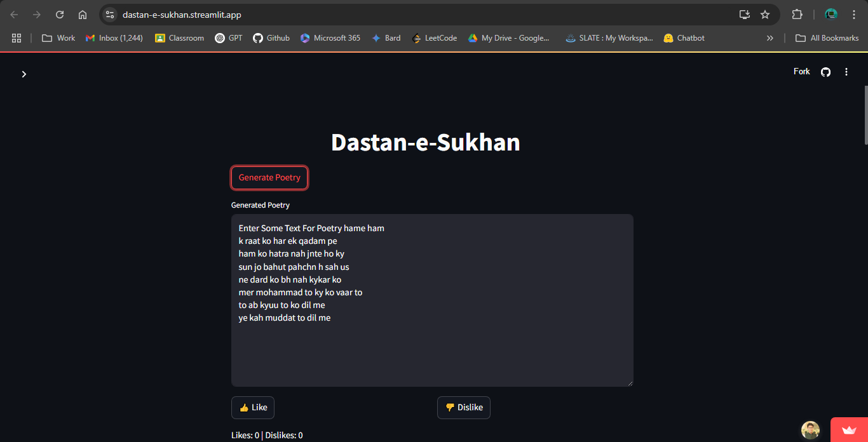Select the Generated Poetry text area

pyautogui.click(x=432, y=298)
